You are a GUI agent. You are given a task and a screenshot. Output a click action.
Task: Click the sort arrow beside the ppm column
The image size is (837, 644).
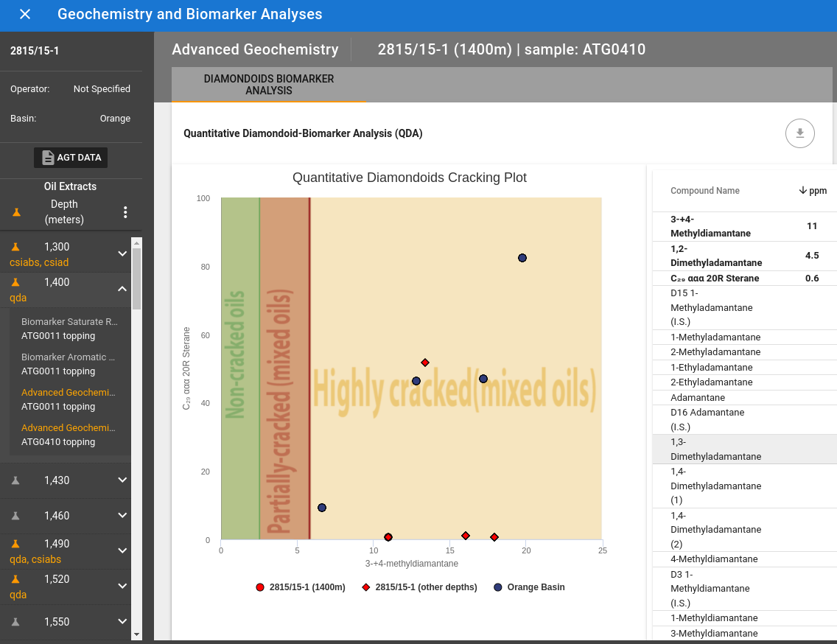(x=803, y=191)
